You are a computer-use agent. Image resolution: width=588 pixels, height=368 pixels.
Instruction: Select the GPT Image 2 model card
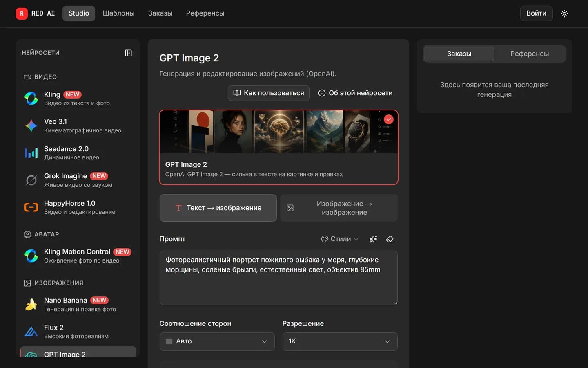point(278,147)
